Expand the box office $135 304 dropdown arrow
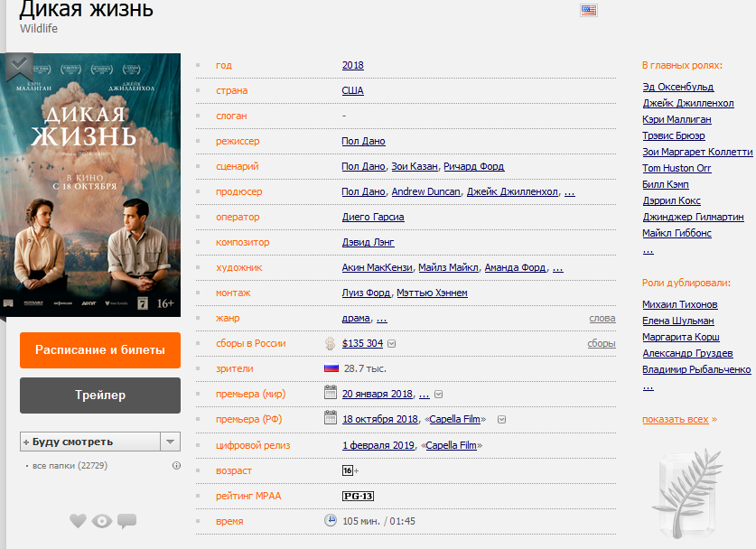 tap(391, 344)
